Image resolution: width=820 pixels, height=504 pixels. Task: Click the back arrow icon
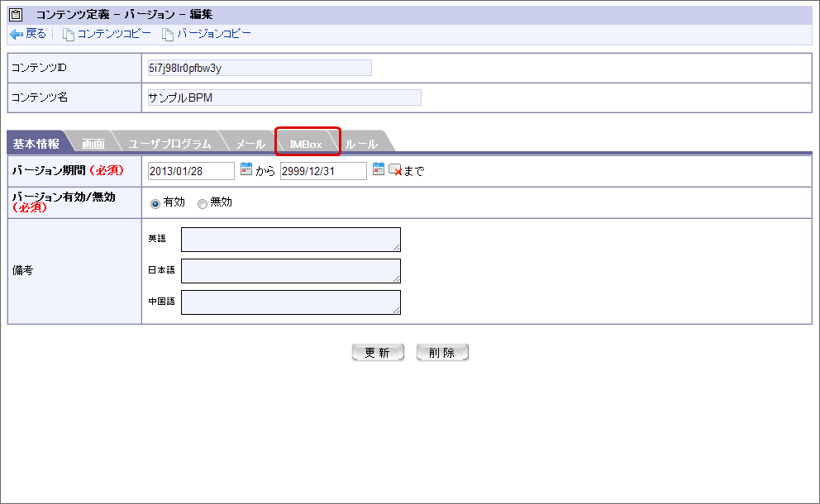(17, 34)
